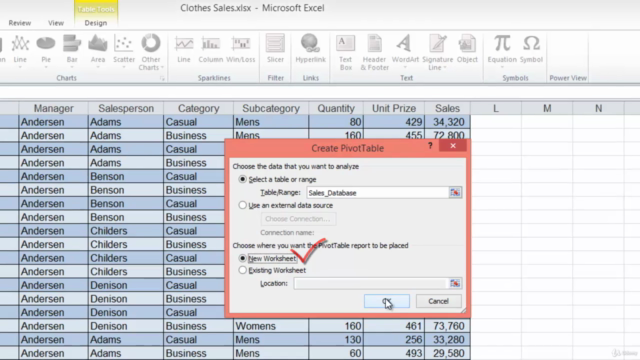Insert an Area chart
The width and height of the screenshot is (640, 360).
click(98, 50)
